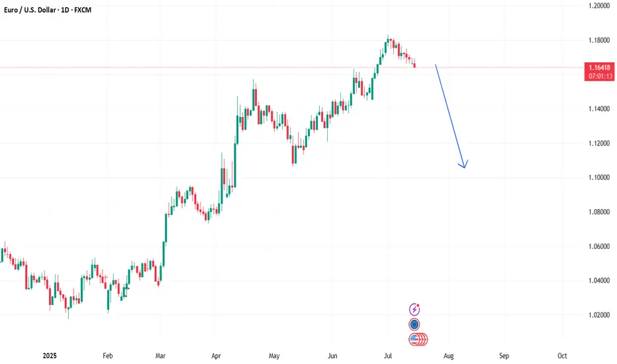Click the EU flag economic event icon

414,325
